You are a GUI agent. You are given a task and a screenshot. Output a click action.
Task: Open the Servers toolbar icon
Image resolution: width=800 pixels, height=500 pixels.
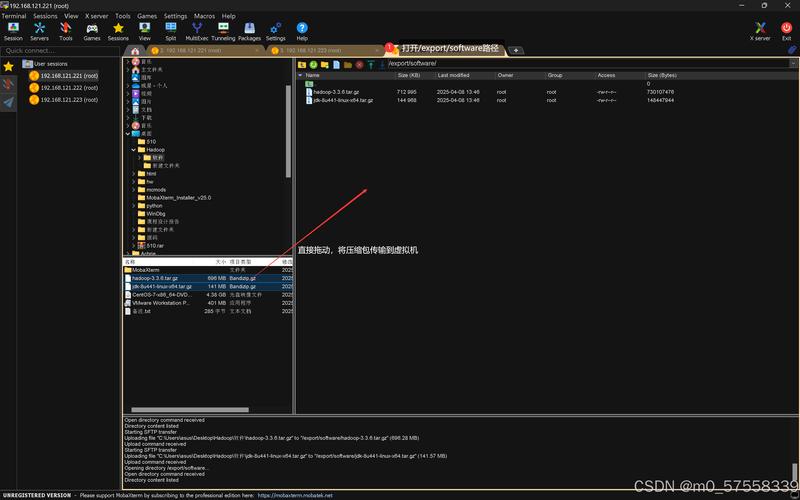39,31
